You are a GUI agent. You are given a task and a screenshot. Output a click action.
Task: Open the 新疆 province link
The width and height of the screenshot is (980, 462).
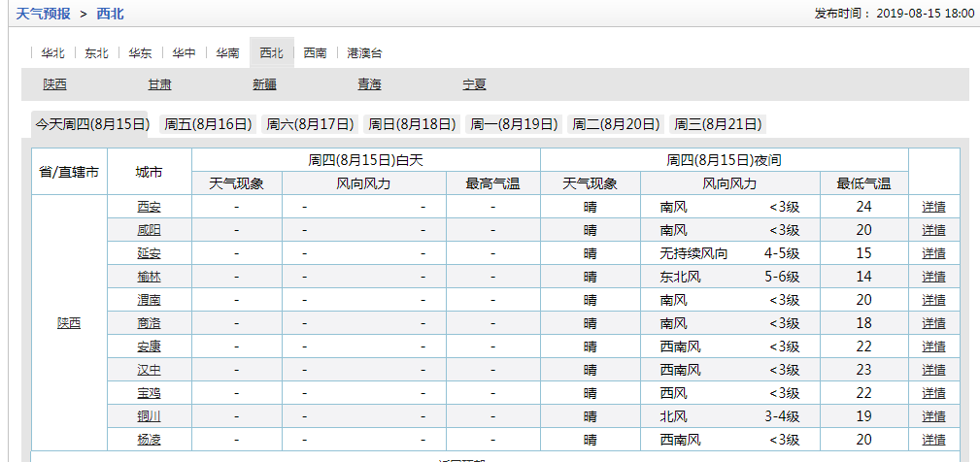pos(264,84)
